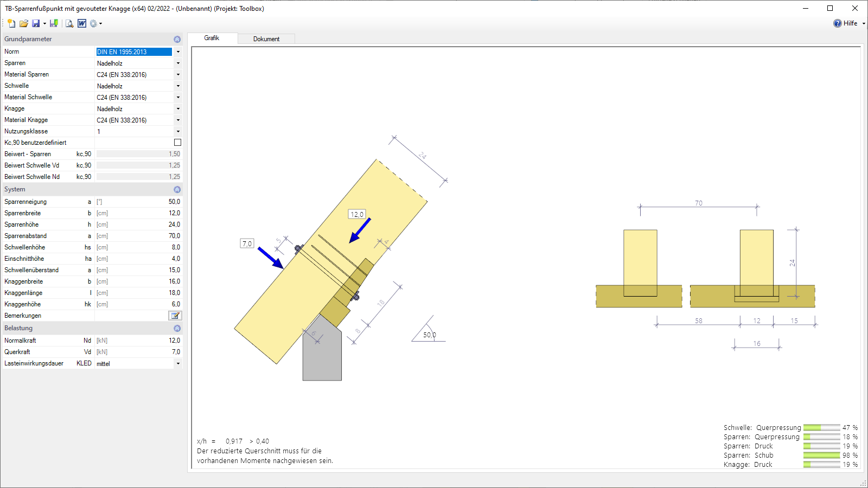The width and height of the screenshot is (868, 488).
Task: Click the Schwelle Querpressung utilization bar
Action: coord(821,428)
